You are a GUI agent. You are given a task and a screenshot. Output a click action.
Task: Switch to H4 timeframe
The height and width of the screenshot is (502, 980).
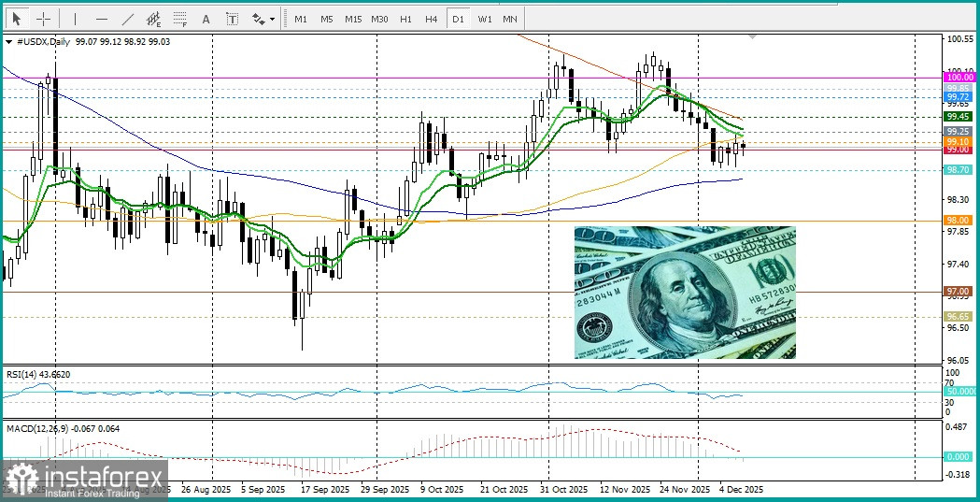(x=432, y=20)
